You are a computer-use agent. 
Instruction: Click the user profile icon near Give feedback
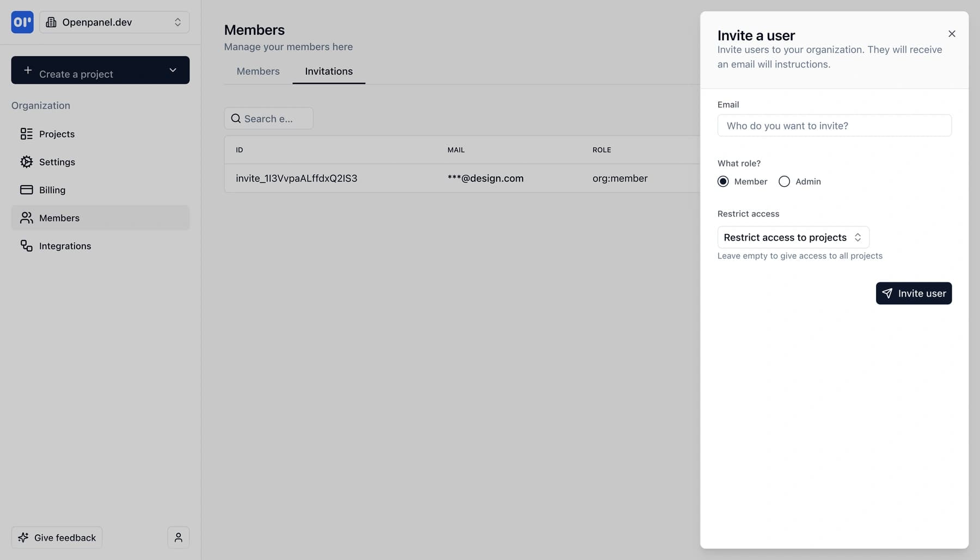(177, 537)
